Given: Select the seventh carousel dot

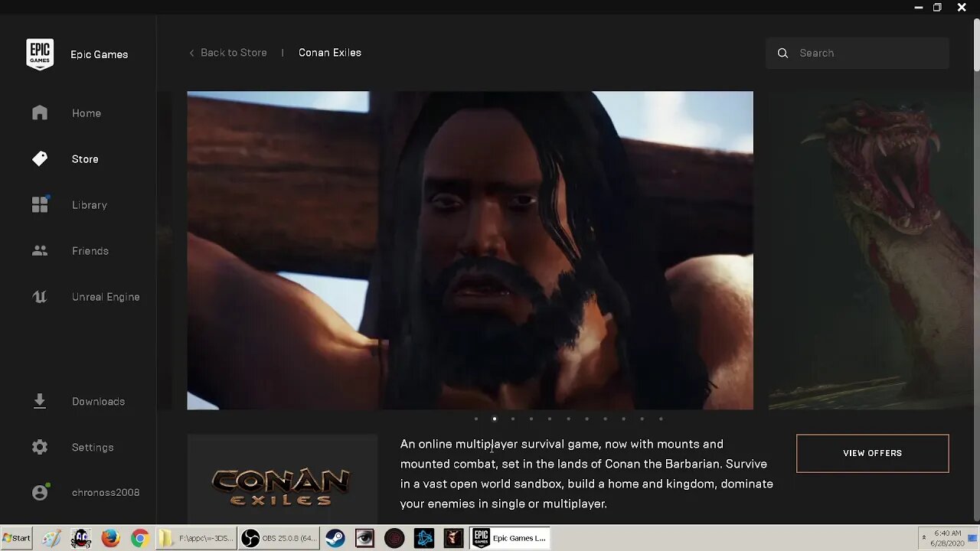Looking at the screenshot, I should [x=586, y=419].
